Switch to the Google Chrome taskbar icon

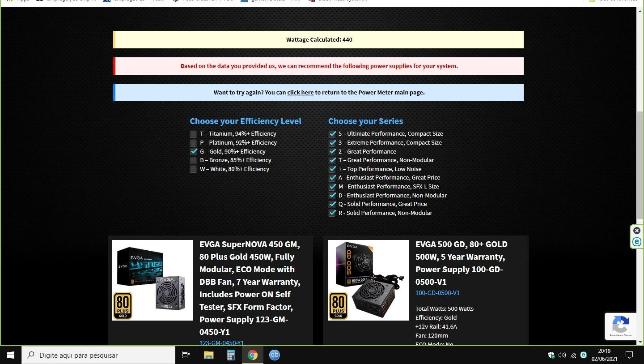pyautogui.click(x=253, y=355)
